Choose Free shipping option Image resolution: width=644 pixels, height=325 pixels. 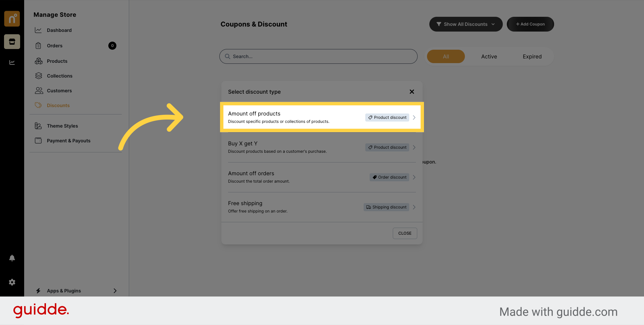coord(322,207)
